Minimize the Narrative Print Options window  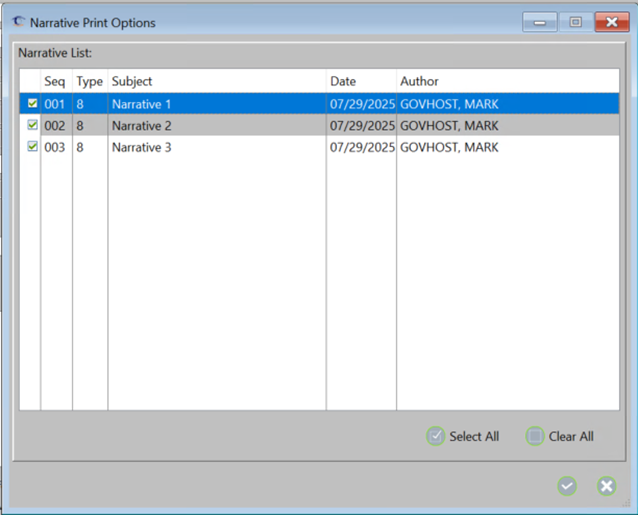point(540,22)
